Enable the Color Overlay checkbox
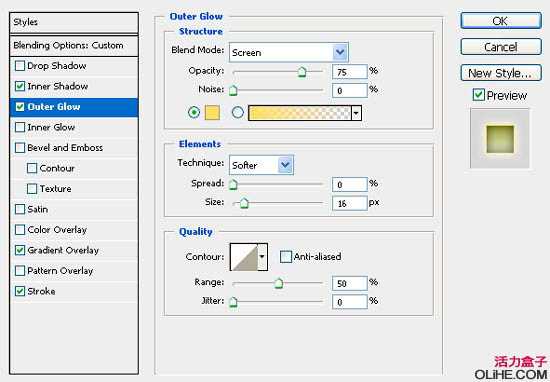550x382 pixels. coord(20,230)
